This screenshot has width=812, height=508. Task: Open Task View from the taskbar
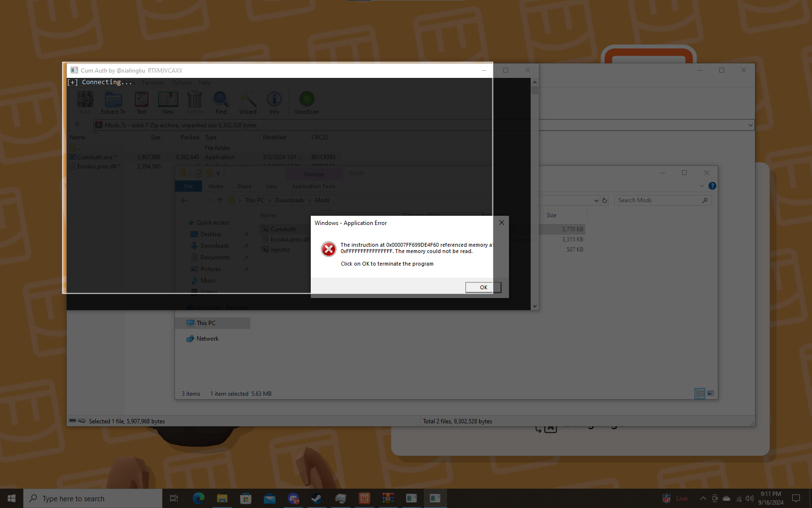pos(174,498)
